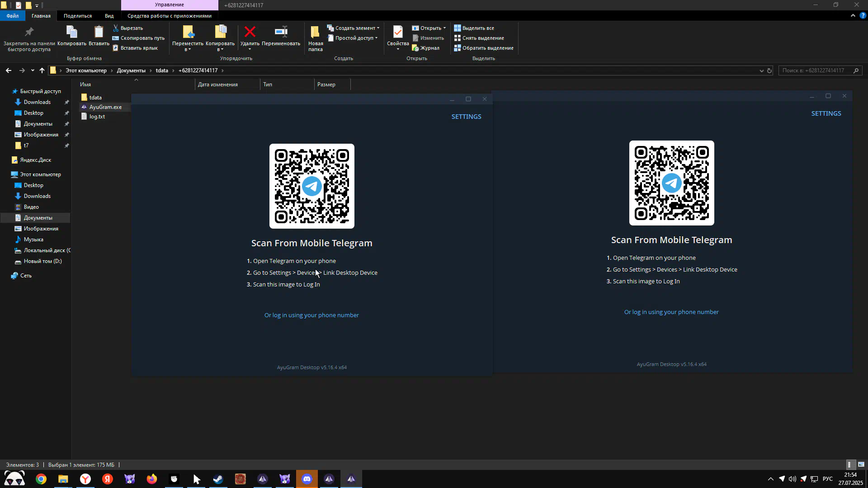The height and width of the screenshot is (488, 868).
Task: Open the Открыть dropdown arrow
Action: [444, 28]
